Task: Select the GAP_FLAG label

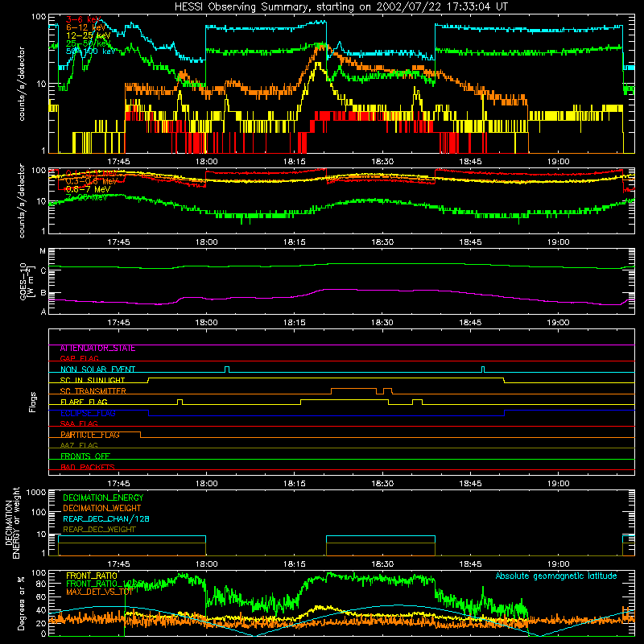Action: [x=79, y=358]
